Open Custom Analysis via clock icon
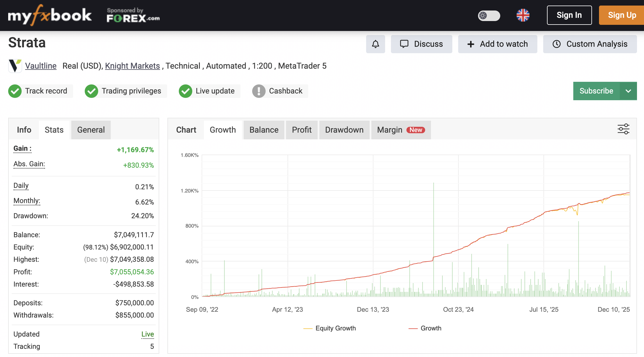Screen dimensions: 644x357 (x=556, y=44)
